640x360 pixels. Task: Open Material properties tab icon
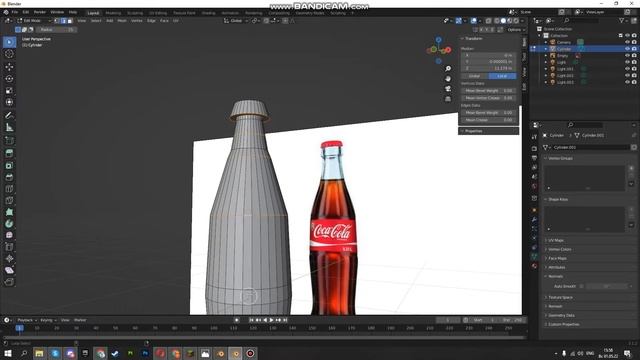pyautogui.click(x=534, y=266)
